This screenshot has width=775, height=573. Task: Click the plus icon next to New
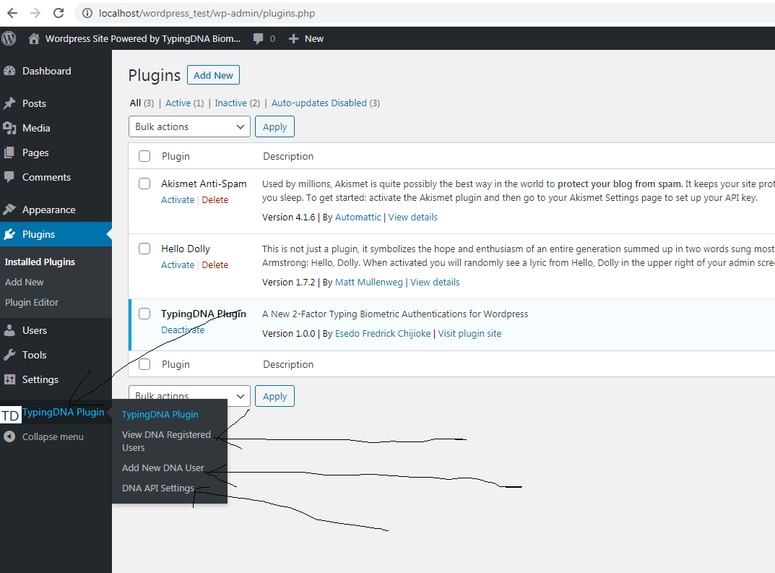tap(293, 39)
